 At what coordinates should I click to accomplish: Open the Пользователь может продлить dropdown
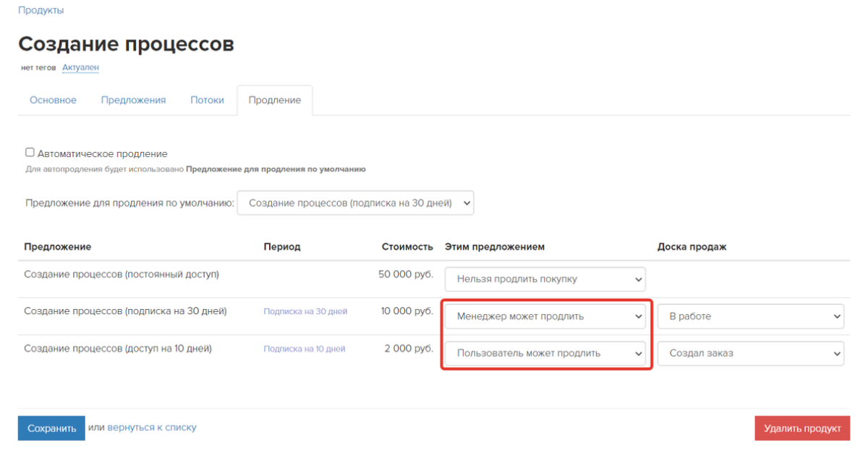point(545,353)
